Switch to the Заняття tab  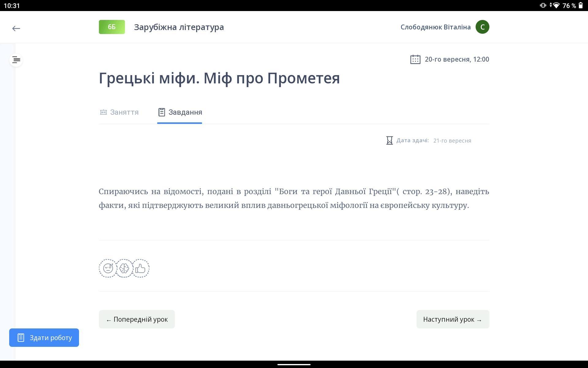(119, 112)
